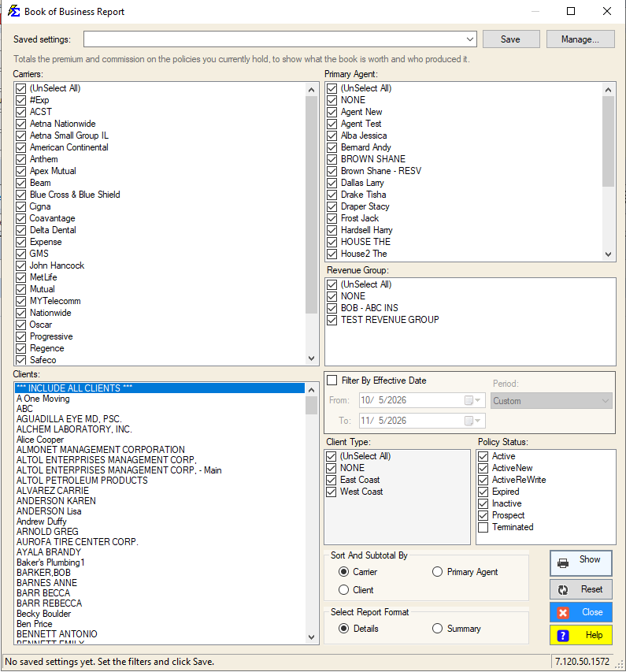Click the red X icon on Close button
The height and width of the screenshot is (672, 626).
[562, 612]
